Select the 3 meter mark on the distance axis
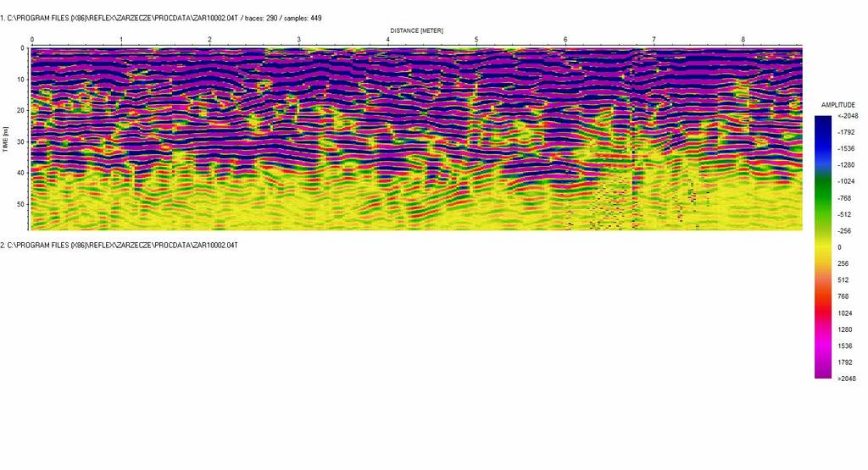This screenshot has height=470, width=868. pos(299,40)
